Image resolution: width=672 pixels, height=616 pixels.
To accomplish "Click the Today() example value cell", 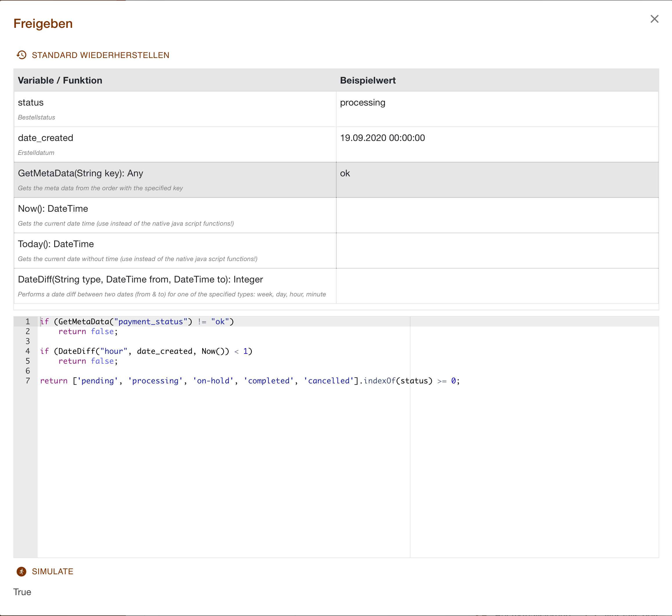I will click(x=497, y=251).
